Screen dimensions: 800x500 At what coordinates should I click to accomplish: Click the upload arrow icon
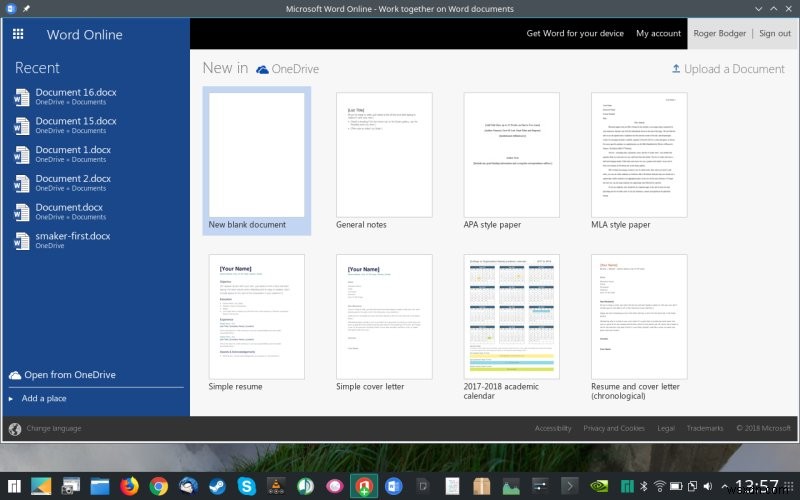click(x=676, y=68)
